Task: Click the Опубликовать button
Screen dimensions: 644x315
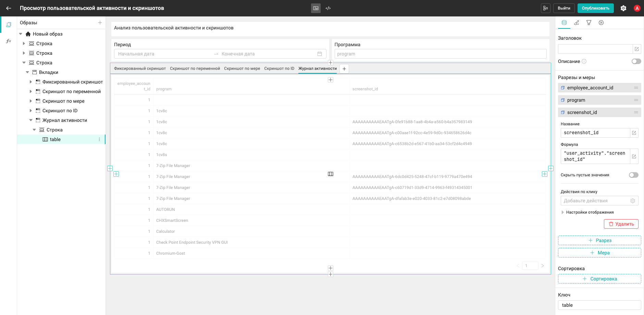Action: (595, 8)
